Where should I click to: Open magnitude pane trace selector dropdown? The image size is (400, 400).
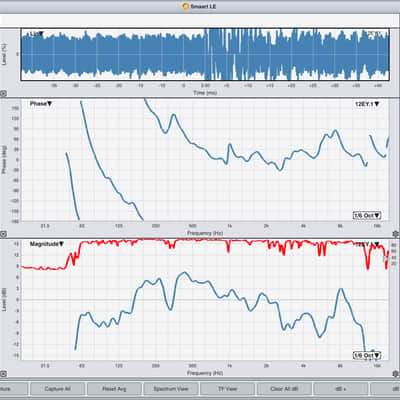pyautogui.click(x=367, y=245)
